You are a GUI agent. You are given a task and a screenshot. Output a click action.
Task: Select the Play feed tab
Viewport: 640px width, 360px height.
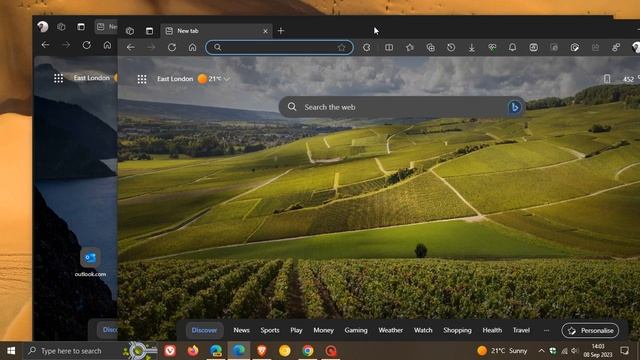296,330
